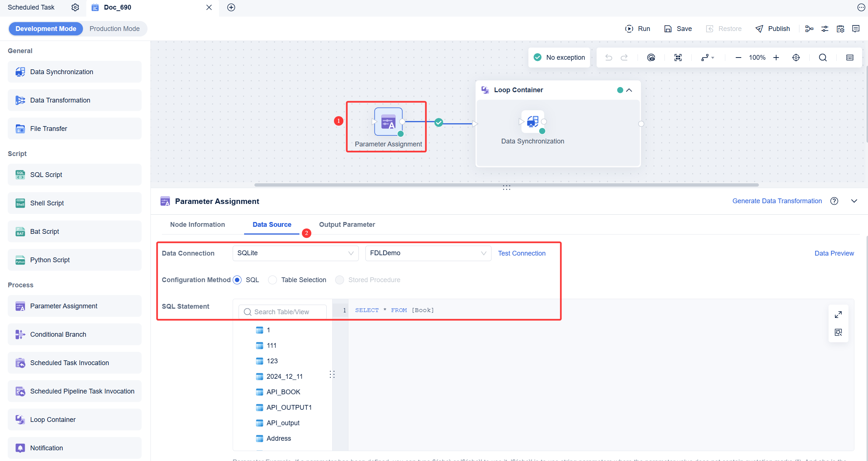This screenshot has width=868, height=461.
Task: Select SQL configuration method
Action: pyautogui.click(x=237, y=280)
